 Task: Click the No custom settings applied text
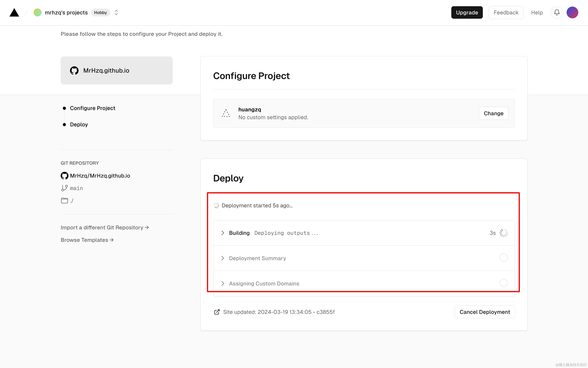273,117
